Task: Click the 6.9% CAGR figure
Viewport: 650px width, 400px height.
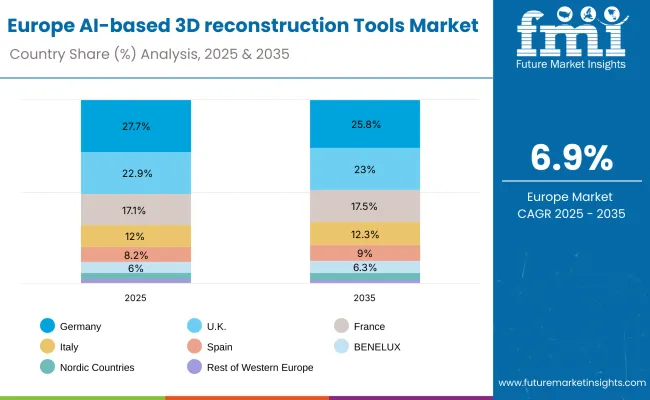Action: (572, 158)
